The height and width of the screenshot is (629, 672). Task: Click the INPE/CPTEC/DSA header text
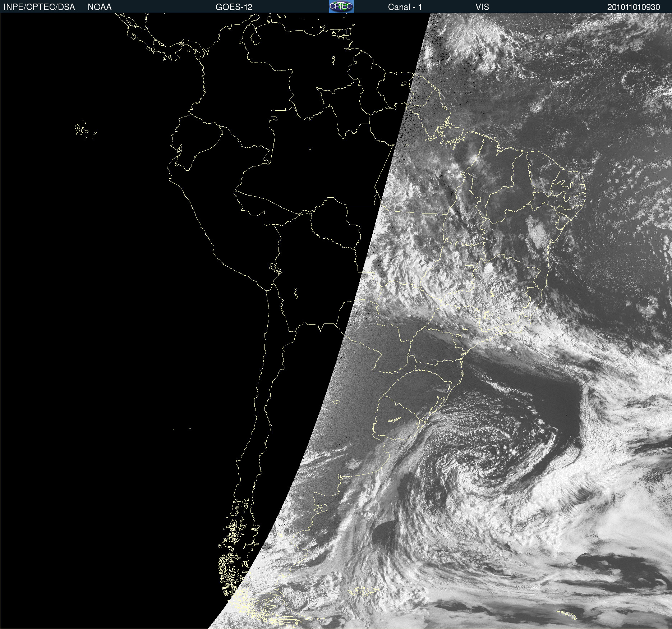[x=39, y=7]
